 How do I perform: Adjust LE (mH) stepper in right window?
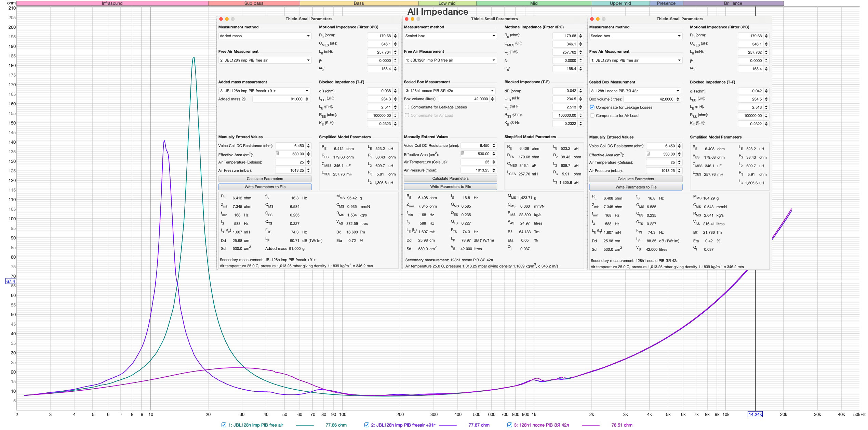766,107
